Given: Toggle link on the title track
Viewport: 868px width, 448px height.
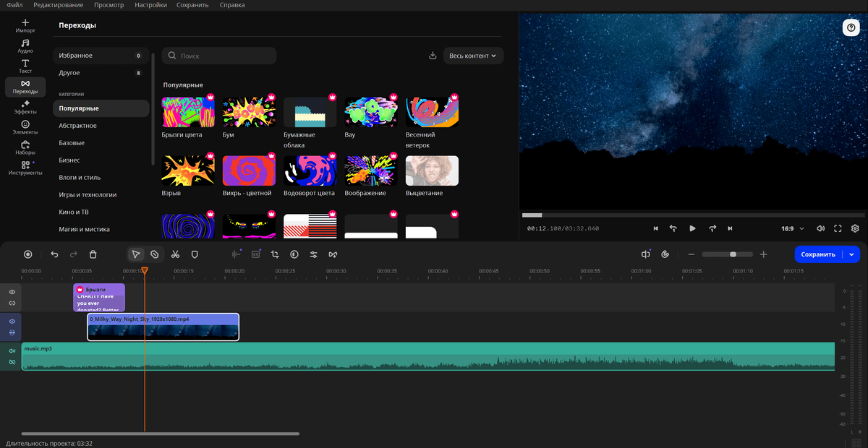Looking at the screenshot, I should 12,303.
